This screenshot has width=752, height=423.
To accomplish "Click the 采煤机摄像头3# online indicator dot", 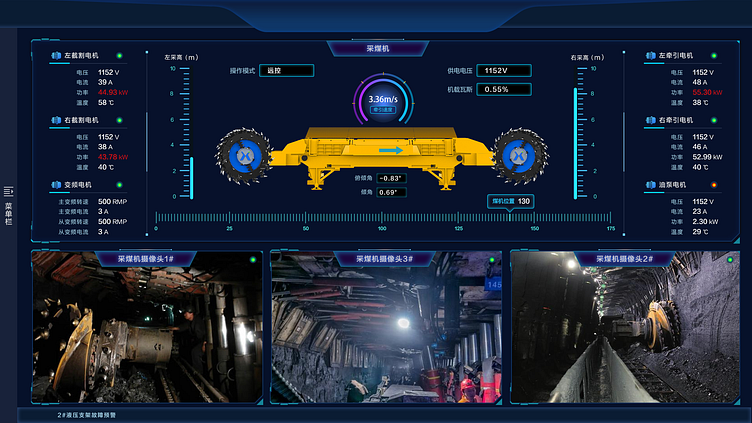I will coord(492,259).
